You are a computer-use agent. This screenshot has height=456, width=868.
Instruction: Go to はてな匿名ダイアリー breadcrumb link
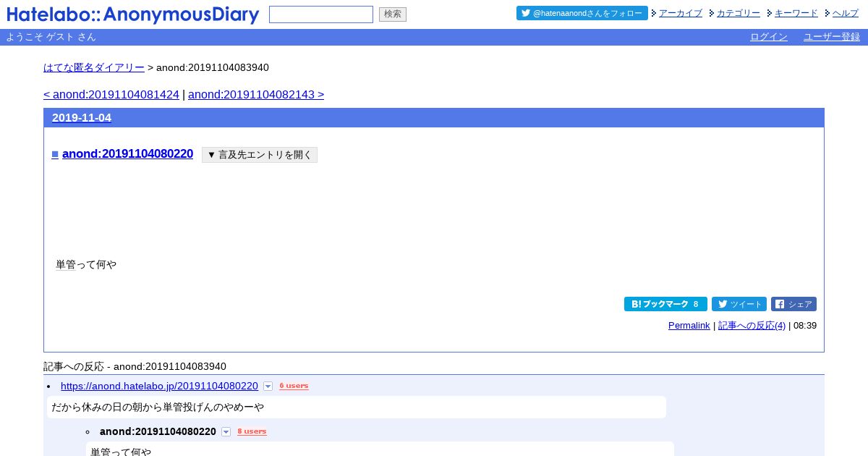point(94,67)
